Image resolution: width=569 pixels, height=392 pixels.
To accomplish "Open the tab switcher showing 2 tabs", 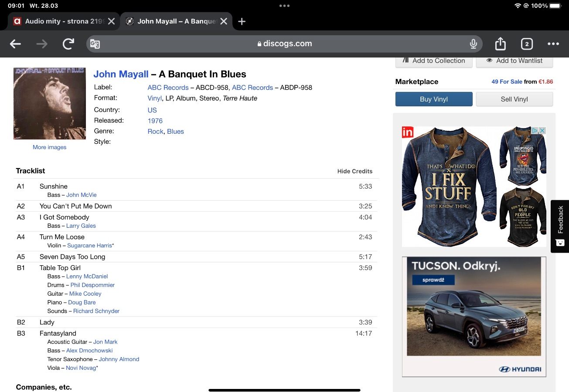I will tap(527, 44).
